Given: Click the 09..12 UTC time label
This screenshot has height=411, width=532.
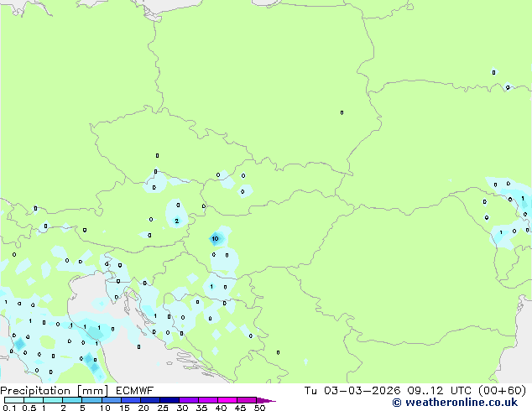Looking at the screenshot, I should (439, 391).
